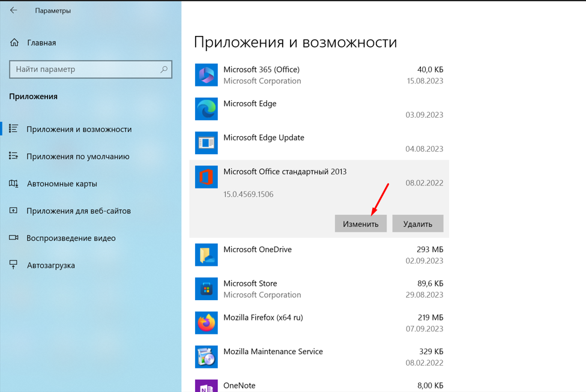Click the Удалить button for Office 2013
The image size is (586, 392).
tap(418, 223)
